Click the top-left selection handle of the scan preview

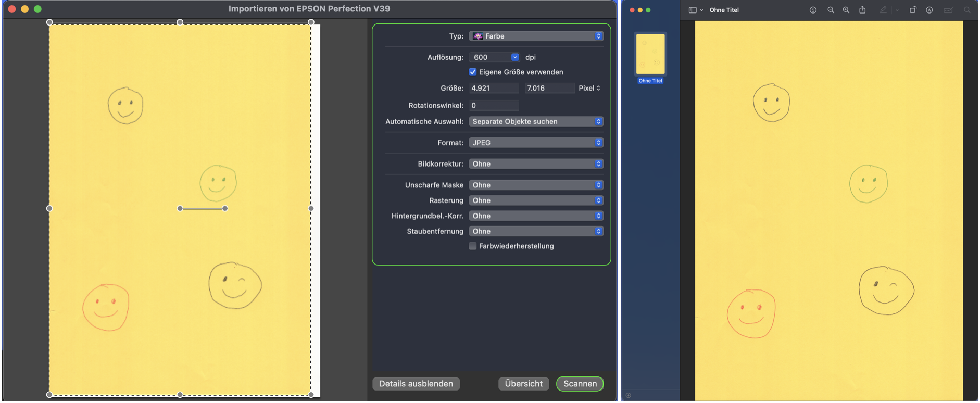49,22
